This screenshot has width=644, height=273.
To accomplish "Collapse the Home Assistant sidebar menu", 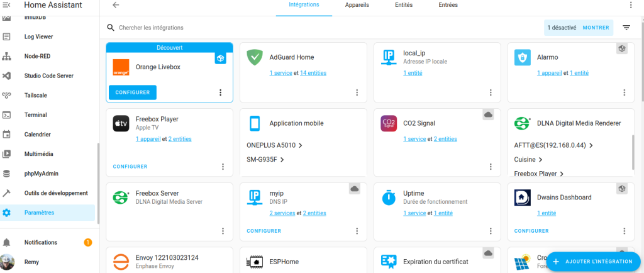I will point(6,5).
